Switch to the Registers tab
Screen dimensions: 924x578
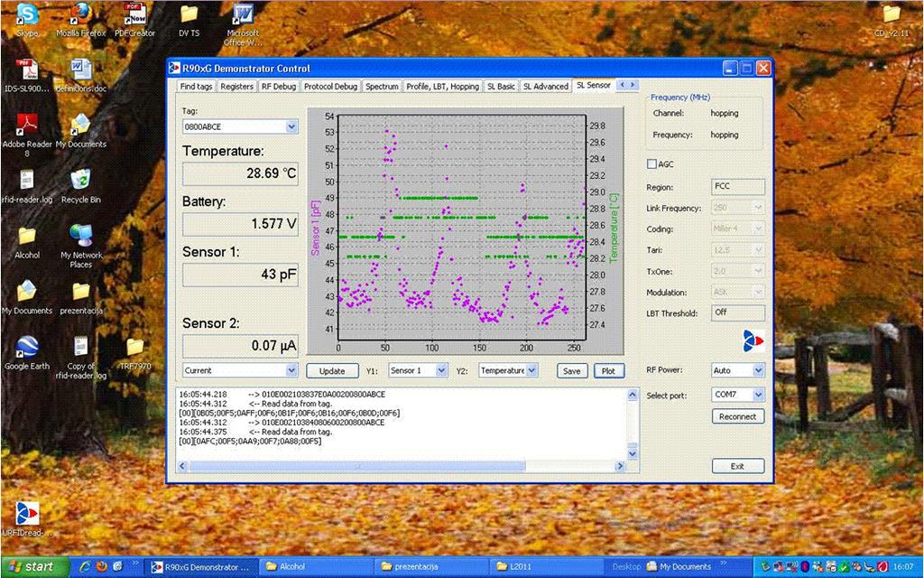(237, 86)
